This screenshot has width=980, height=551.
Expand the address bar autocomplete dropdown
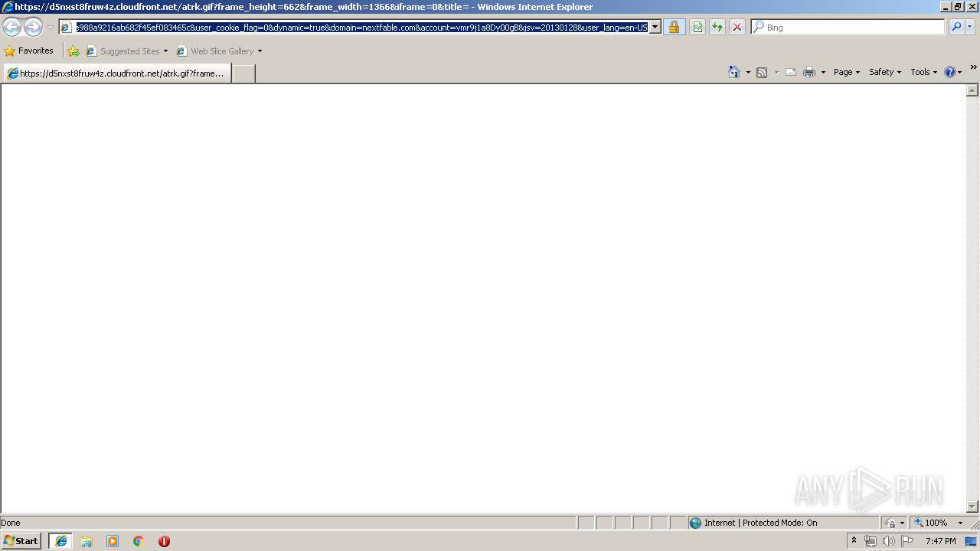point(655,28)
